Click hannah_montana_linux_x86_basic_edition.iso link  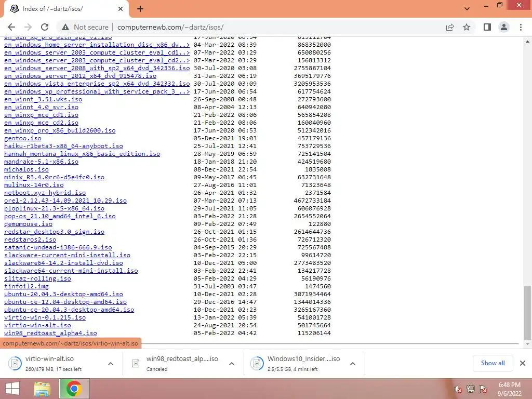(82, 154)
